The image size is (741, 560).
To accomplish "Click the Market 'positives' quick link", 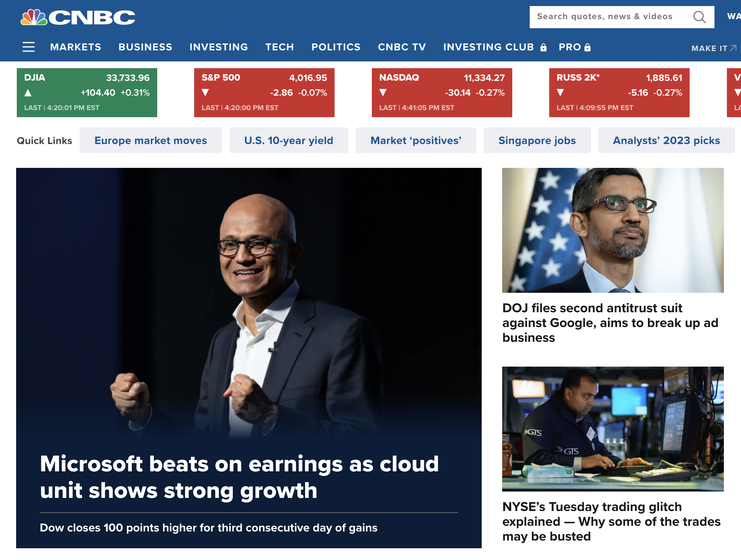I will (x=416, y=140).
